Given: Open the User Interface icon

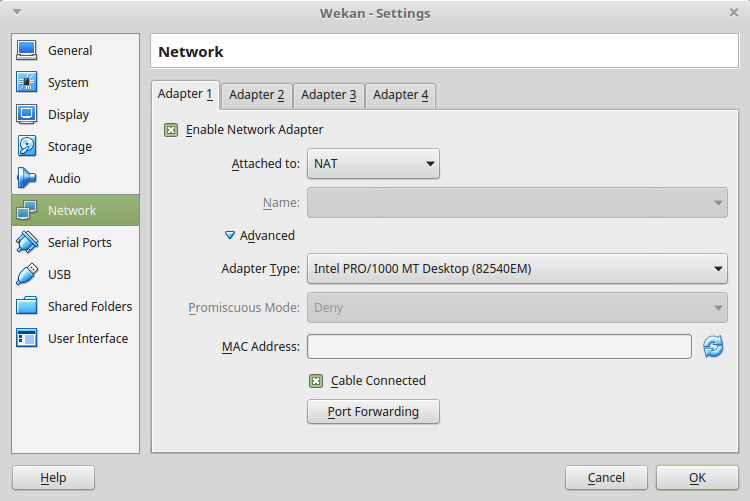Looking at the screenshot, I should pyautogui.click(x=27, y=338).
